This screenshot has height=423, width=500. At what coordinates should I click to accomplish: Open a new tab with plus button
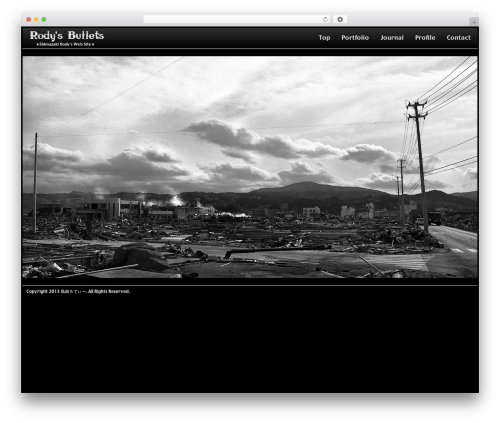pos(474,22)
